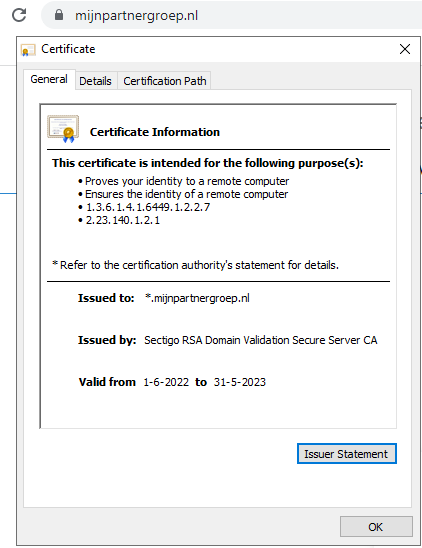Image resolution: width=422 pixels, height=548 pixels.
Task: Click 'Ensures the identity of a remote computer'
Action: pos(186,194)
